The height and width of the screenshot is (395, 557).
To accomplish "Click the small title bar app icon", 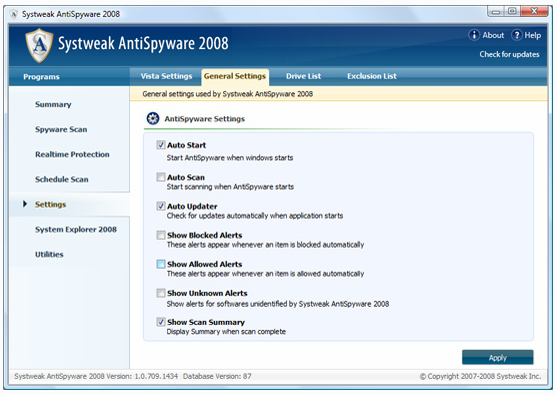I will [14, 14].
